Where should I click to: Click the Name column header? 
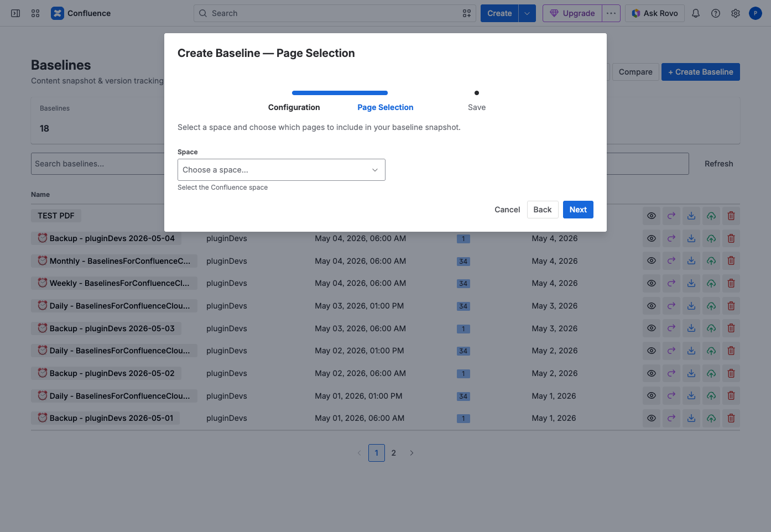point(40,195)
